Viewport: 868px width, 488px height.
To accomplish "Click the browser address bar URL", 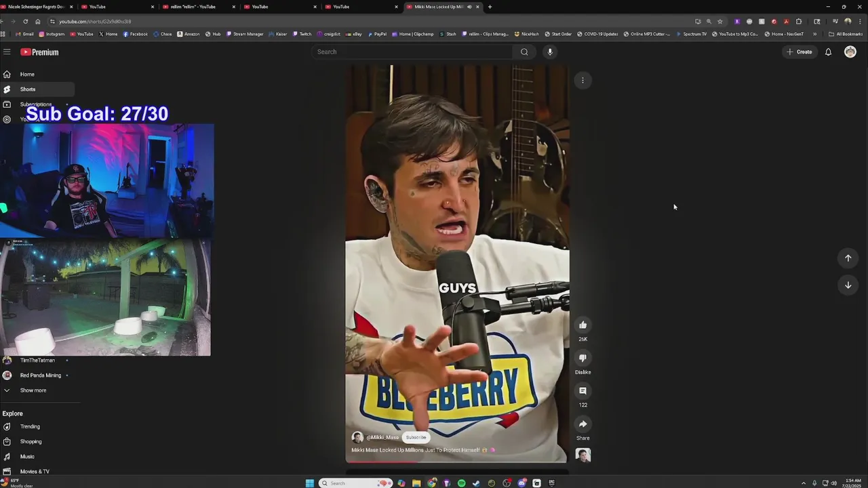I will pyautogui.click(x=95, y=22).
